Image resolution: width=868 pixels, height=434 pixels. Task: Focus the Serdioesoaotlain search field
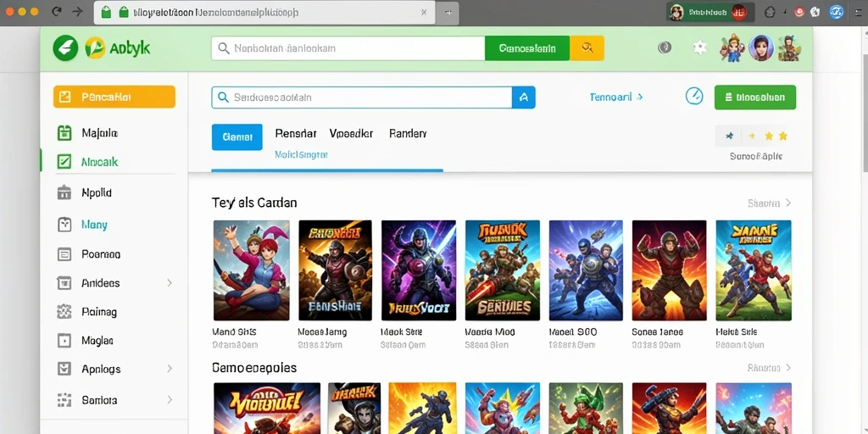pos(361,97)
